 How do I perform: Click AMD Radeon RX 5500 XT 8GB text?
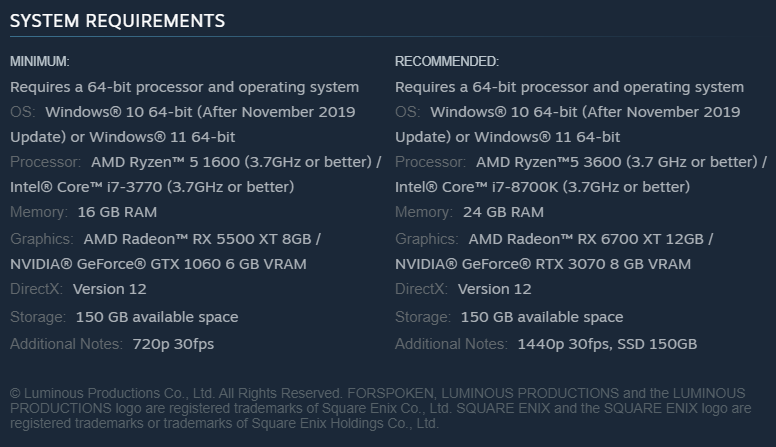[202, 239]
